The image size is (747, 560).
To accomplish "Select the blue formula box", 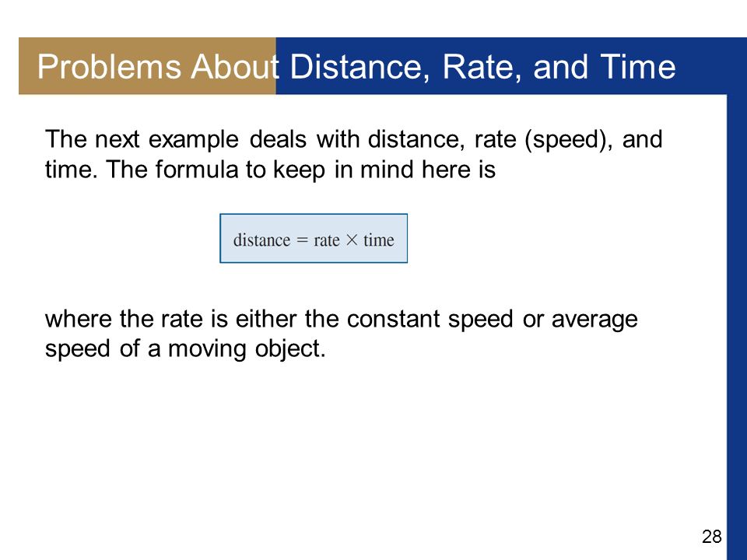I will 314,238.
